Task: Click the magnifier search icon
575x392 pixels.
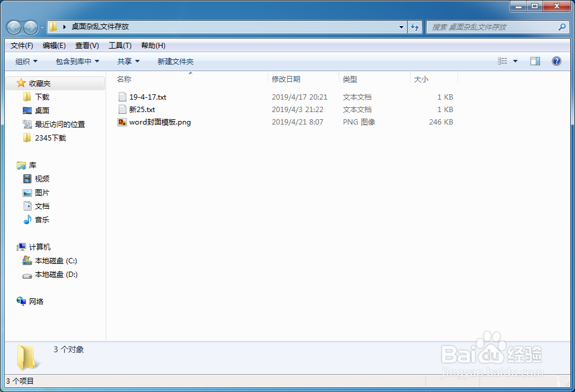Action: pyautogui.click(x=562, y=27)
